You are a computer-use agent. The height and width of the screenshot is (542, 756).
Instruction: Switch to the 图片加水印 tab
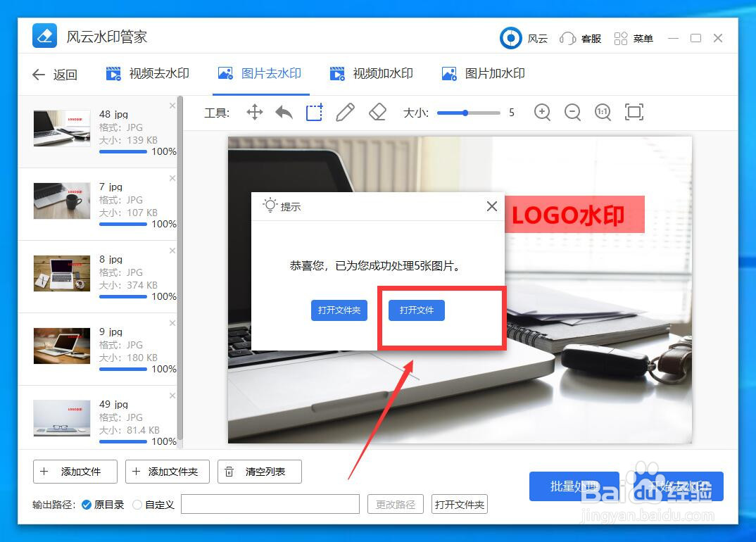click(482, 73)
